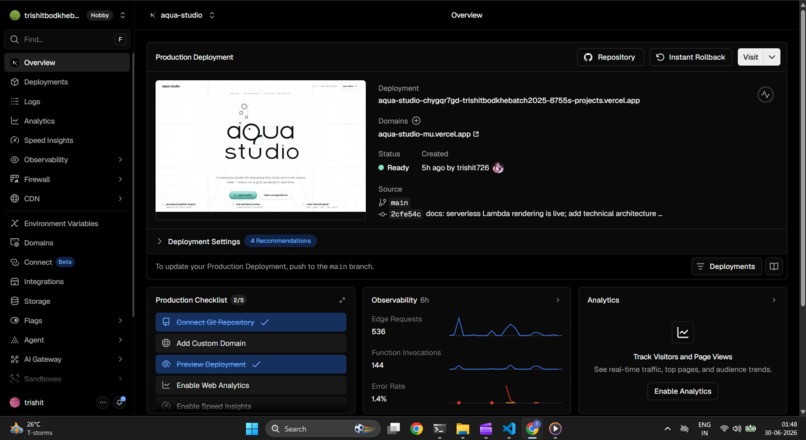The height and width of the screenshot is (440, 806).
Task: Click the AI Gateway icon in sidebar
Action: (x=14, y=359)
